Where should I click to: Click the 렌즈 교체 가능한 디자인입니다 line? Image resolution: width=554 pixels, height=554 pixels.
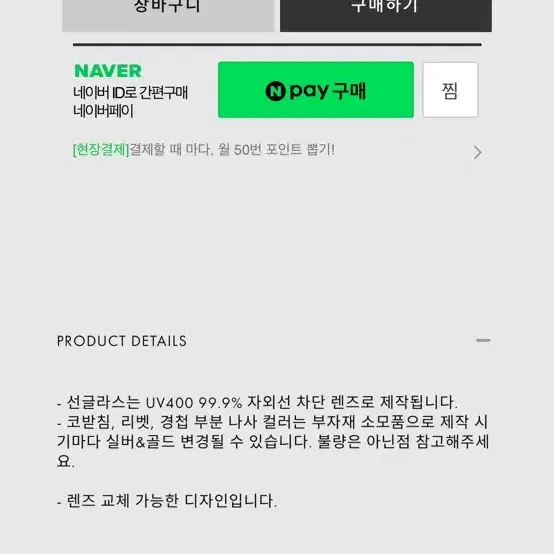click(167, 501)
